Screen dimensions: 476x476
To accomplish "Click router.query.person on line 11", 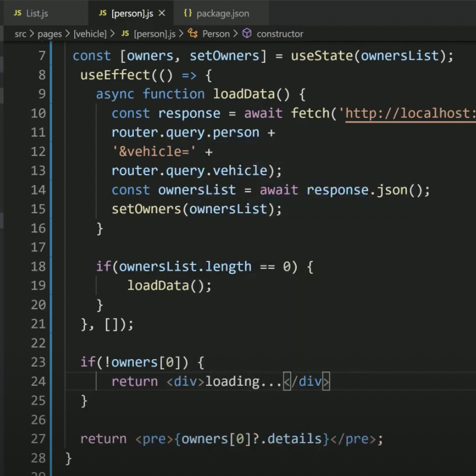I will click(x=185, y=133).
